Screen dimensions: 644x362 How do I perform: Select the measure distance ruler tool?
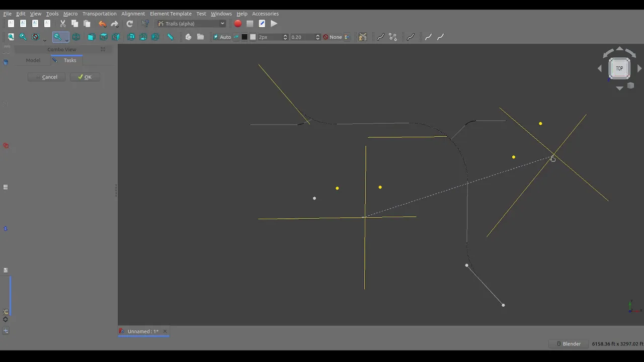tap(171, 37)
